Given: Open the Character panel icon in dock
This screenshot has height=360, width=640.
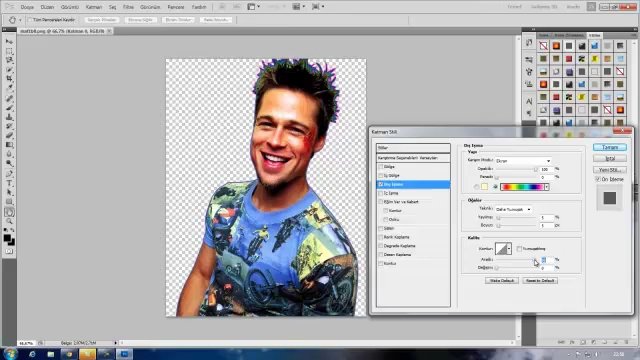Looking at the screenshot, I should tap(529, 101).
